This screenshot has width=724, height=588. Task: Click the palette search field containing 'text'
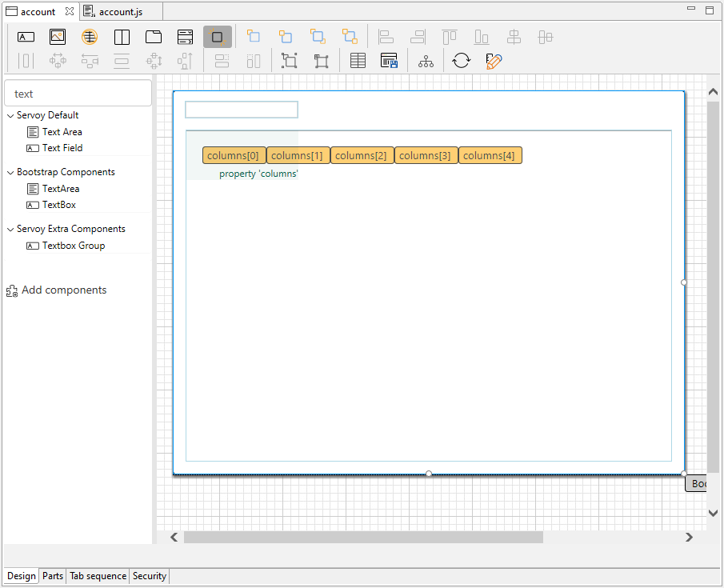(78, 94)
